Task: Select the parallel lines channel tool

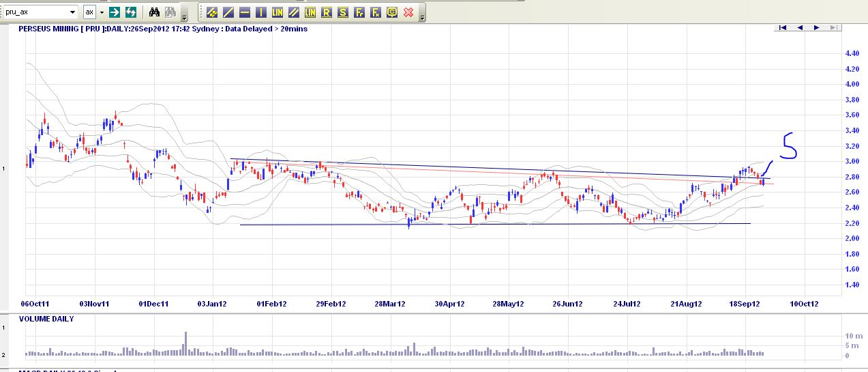Action: [x=294, y=12]
